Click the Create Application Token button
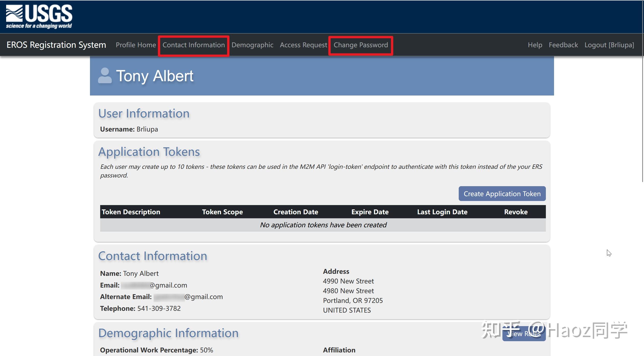644x356 pixels. (x=502, y=194)
